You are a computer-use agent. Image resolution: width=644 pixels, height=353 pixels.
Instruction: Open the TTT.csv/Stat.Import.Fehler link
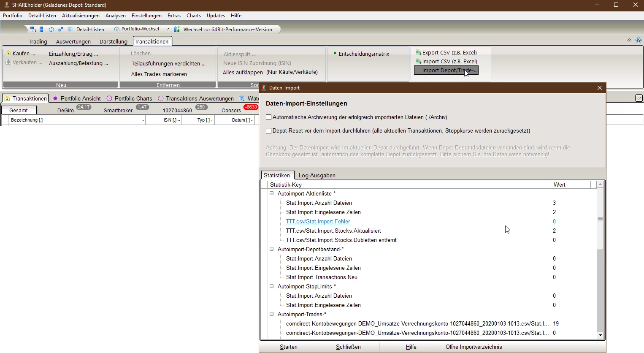coord(318,222)
